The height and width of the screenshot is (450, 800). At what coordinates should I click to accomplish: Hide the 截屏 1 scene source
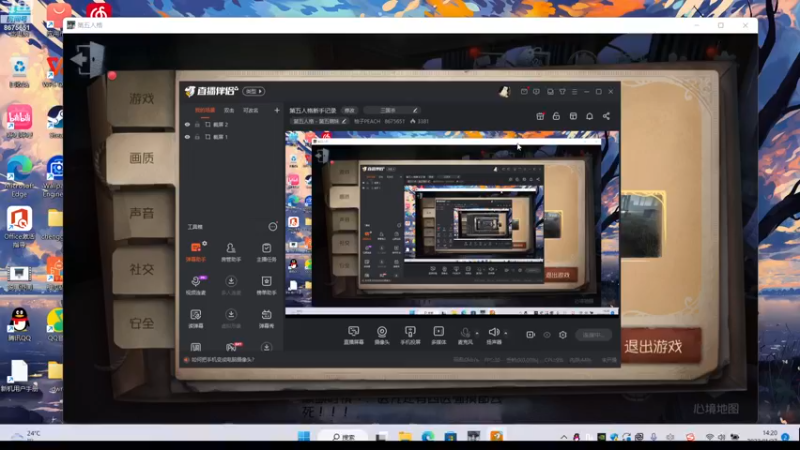(187, 137)
